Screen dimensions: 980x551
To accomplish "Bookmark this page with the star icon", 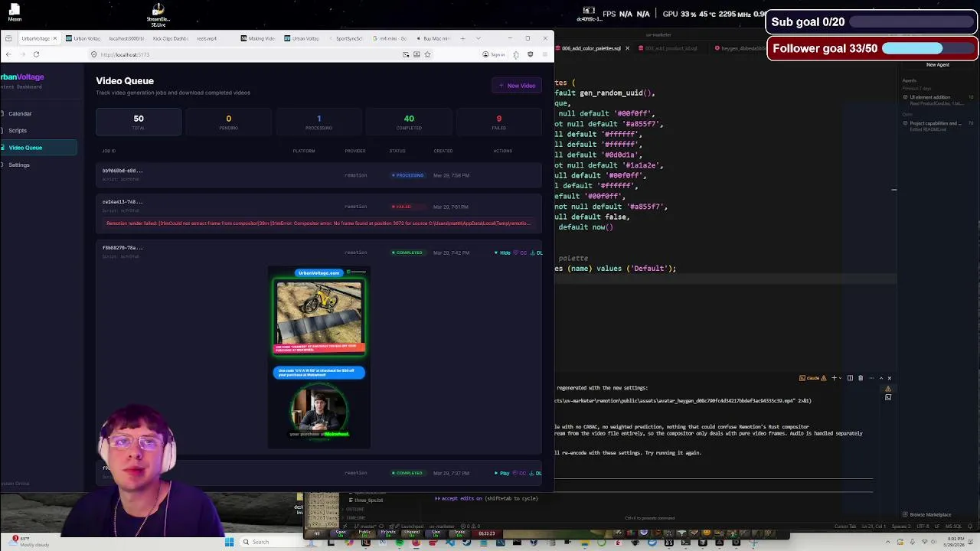I will (x=427, y=54).
